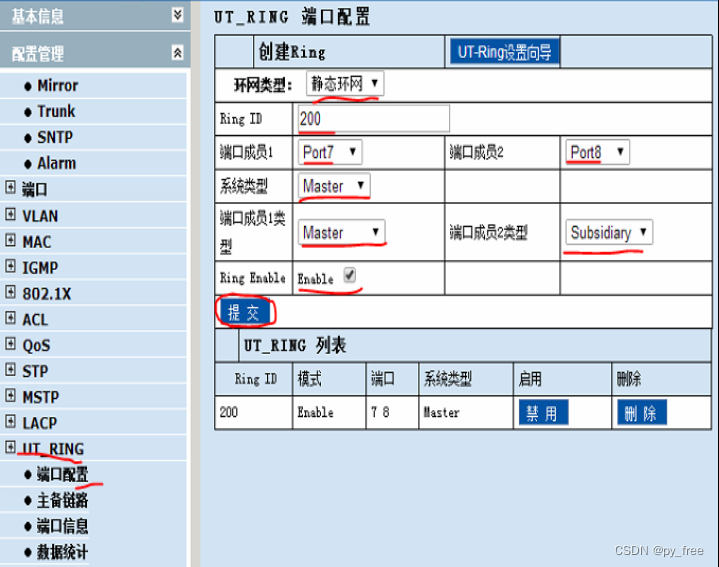This screenshot has height=567, width=719.
Task: Open 端口信息 under UT_RING
Action: [62, 526]
